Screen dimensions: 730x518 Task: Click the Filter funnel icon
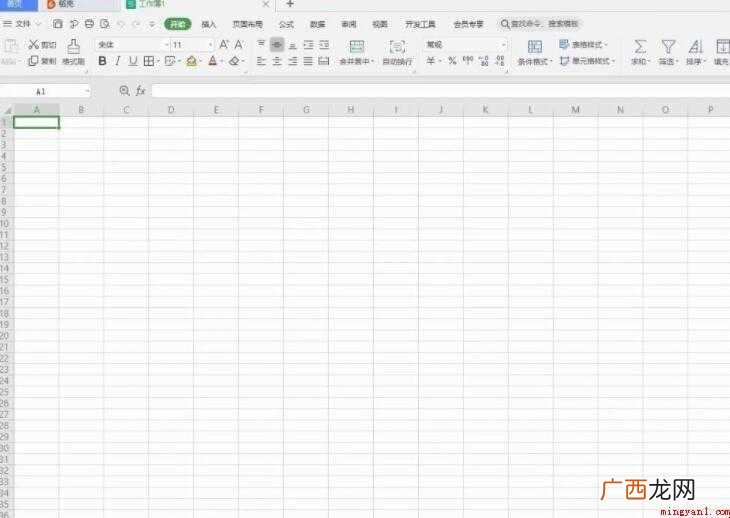[668, 46]
